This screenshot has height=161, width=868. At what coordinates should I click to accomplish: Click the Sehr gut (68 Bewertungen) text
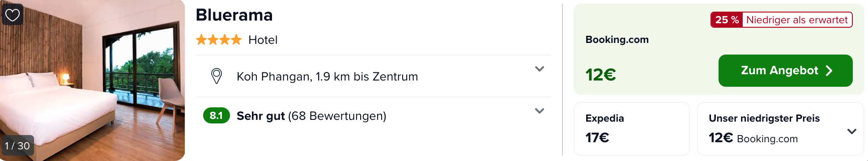pos(311,116)
